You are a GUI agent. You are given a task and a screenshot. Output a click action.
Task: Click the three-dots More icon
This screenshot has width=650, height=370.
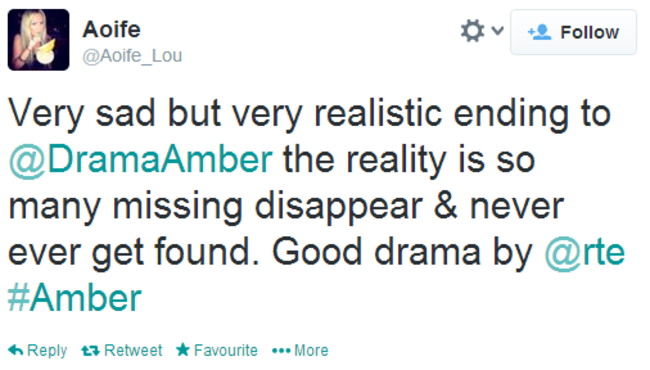coord(281,351)
